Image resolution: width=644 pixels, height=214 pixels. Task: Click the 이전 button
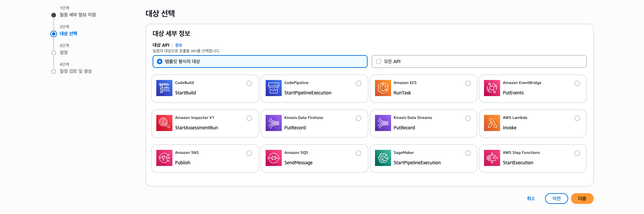556,199
